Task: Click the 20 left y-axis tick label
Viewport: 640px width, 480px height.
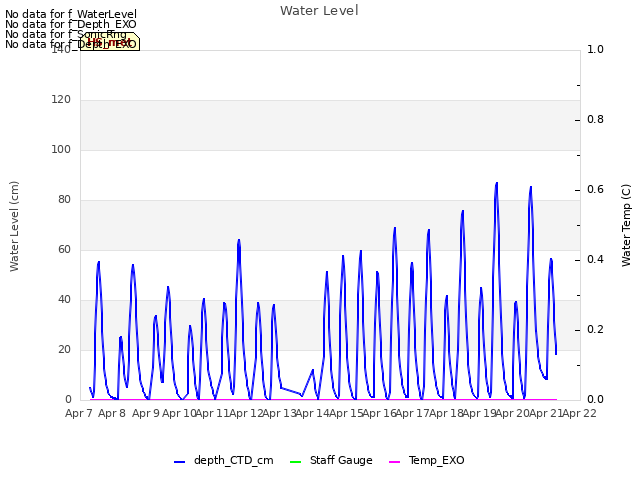Action: coord(64,349)
